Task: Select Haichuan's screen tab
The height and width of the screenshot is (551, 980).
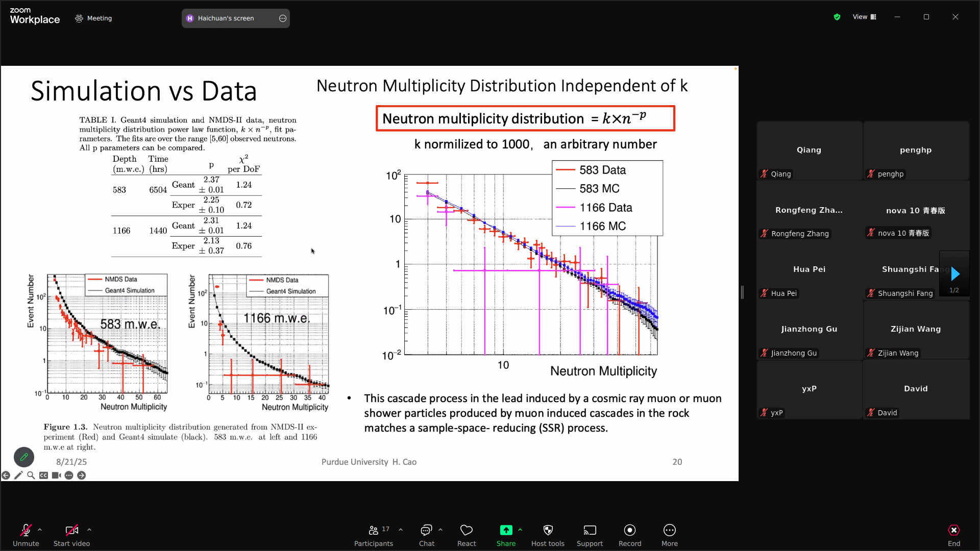Action: 236,18
